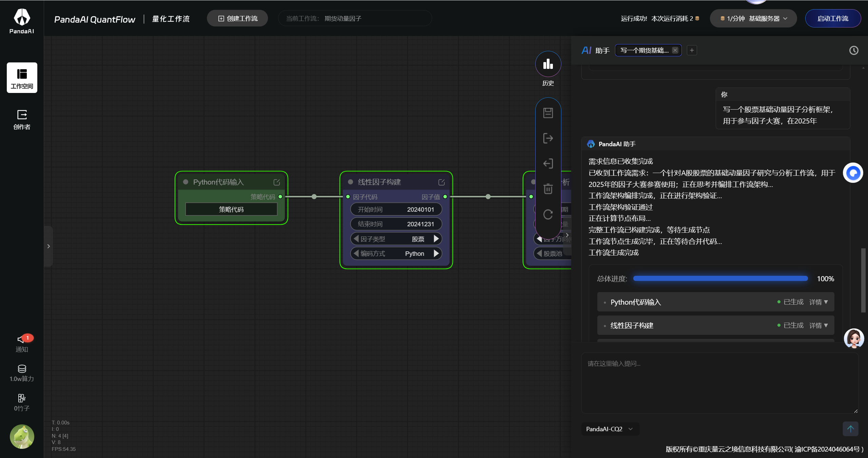Open the girl avatar customer service icon
This screenshot has width=868, height=458.
click(x=854, y=339)
